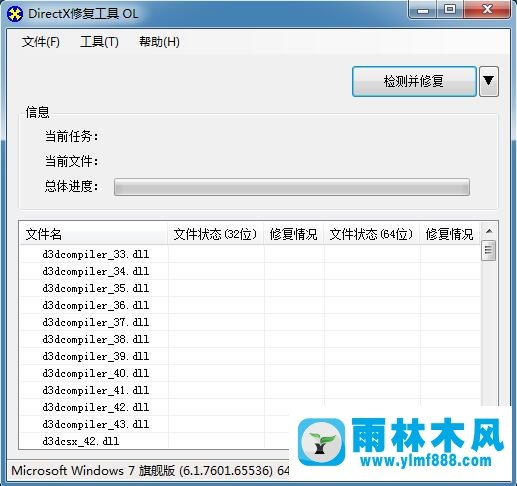Click the 文件状态(32位) column header
Viewport: 517px width, 486px height.
click(x=215, y=234)
